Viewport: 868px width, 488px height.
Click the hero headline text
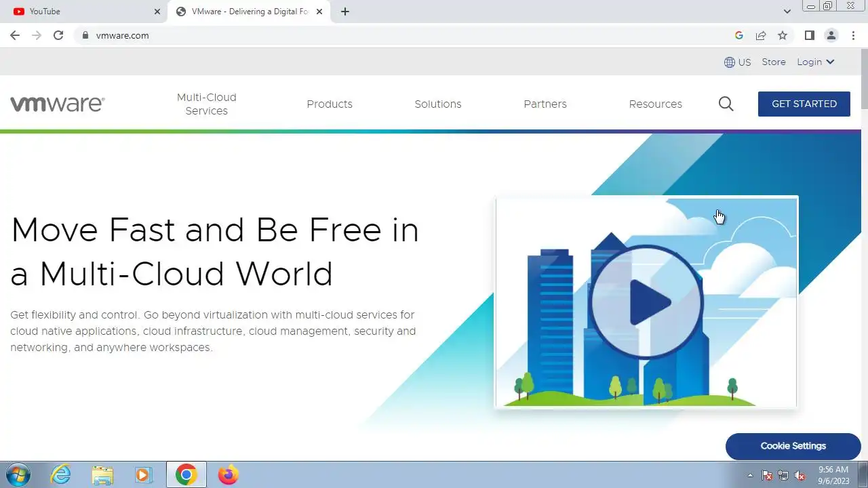click(215, 252)
